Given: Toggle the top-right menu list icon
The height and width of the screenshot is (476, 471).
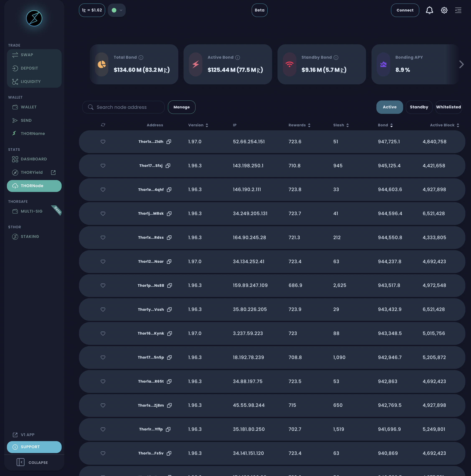Looking at the screenshot, I should point(458,10).
